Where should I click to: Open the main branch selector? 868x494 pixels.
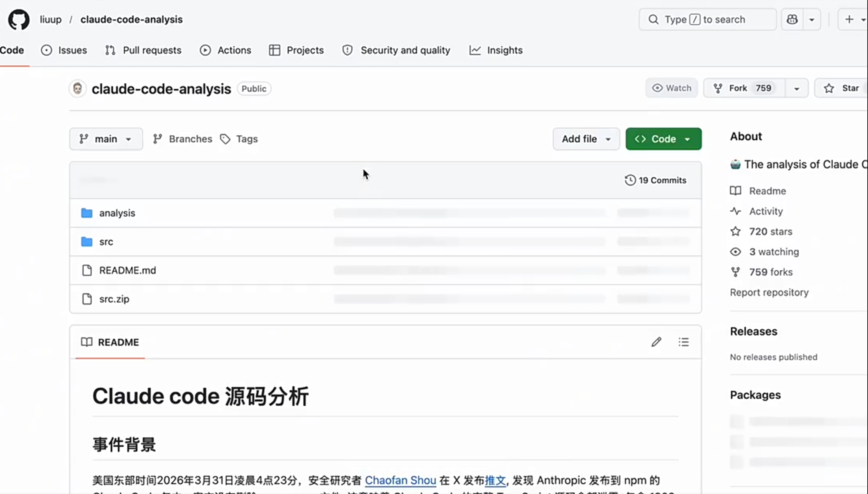click(x=106, y=139)
